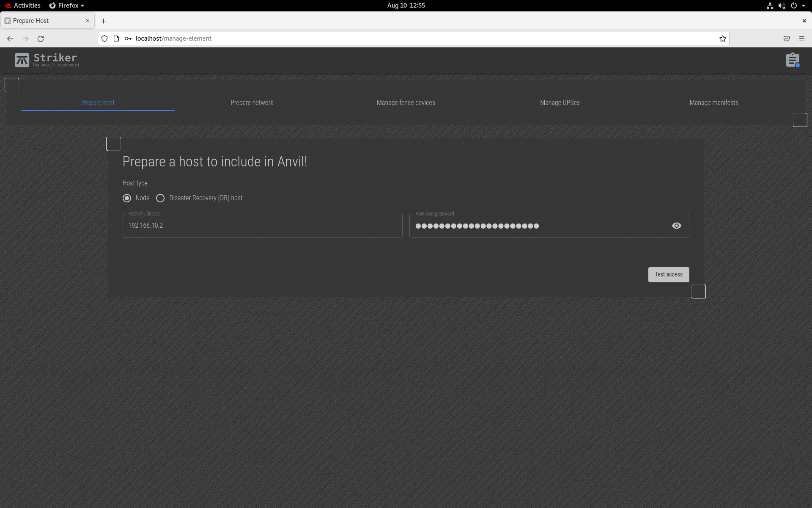The height and width of the screenshot is (508, 812).
Task: Click the Prepare a host heading
Action: pos(215,162)
